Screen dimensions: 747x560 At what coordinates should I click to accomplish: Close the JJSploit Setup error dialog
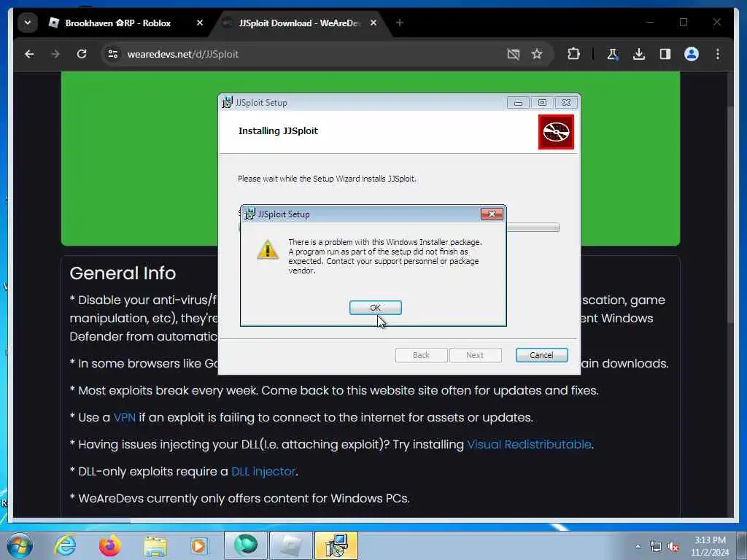coord(492,214)
